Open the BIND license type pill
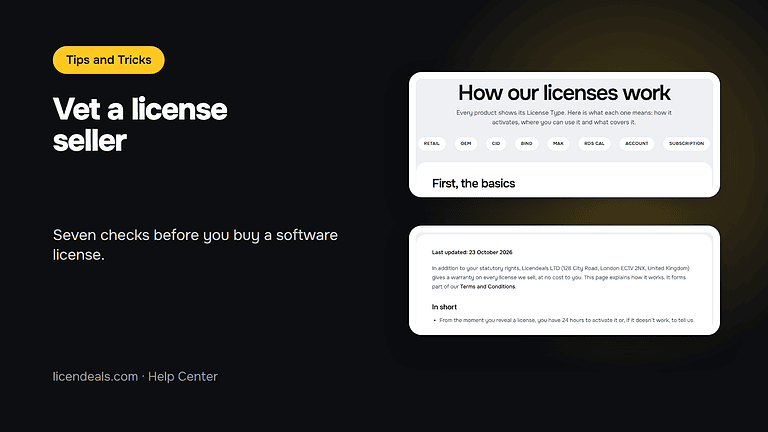The height and width of the screenshot is (432, 768). point(527,144)
